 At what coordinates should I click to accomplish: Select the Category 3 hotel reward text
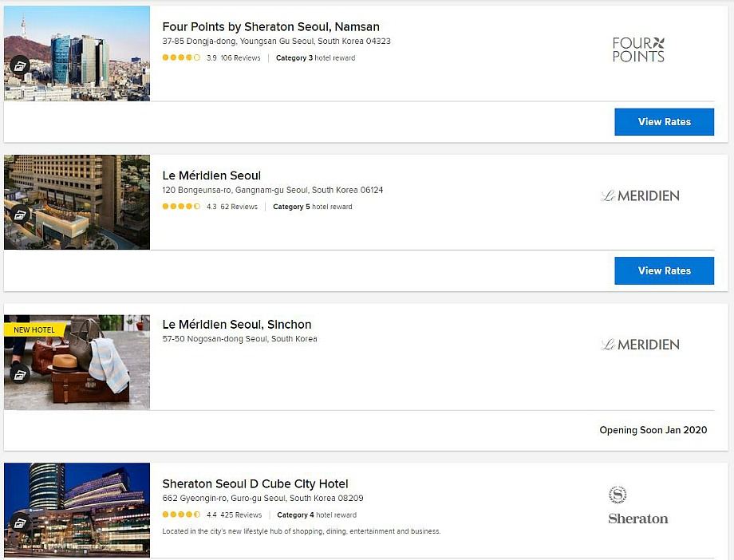[315, 58]
